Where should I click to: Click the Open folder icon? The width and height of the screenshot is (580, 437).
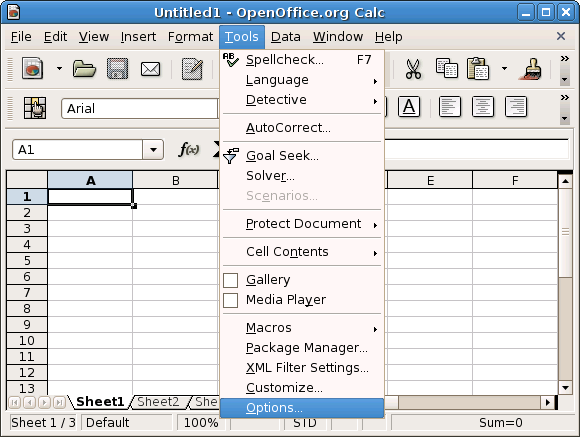coord(84,68)
